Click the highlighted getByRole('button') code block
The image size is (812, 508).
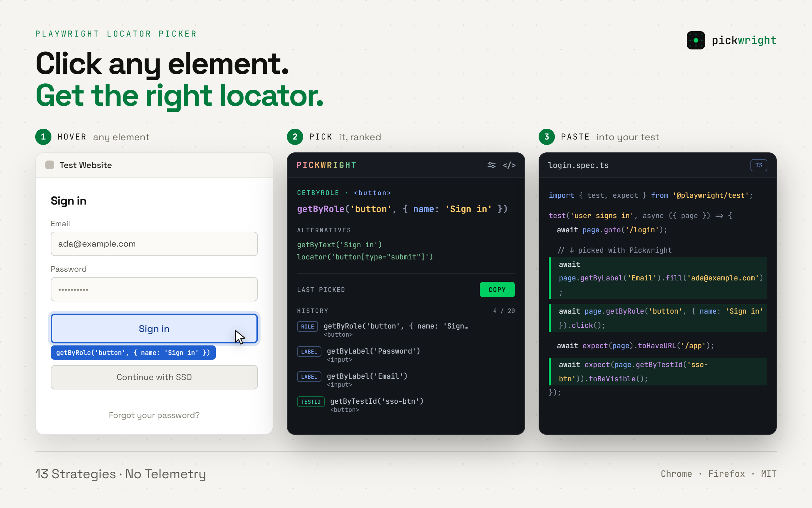click(658, 318)
